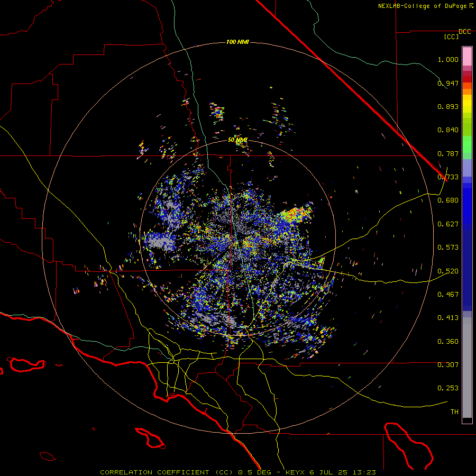Click the 100 NMI range ring label

237,42
